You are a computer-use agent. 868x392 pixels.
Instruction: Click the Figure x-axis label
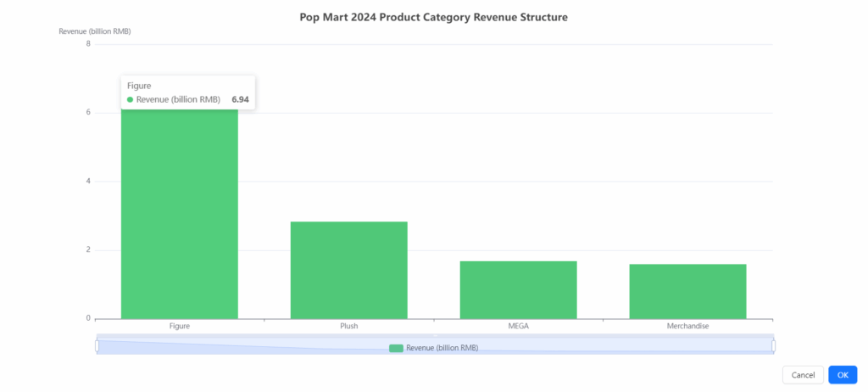[179, 326]
